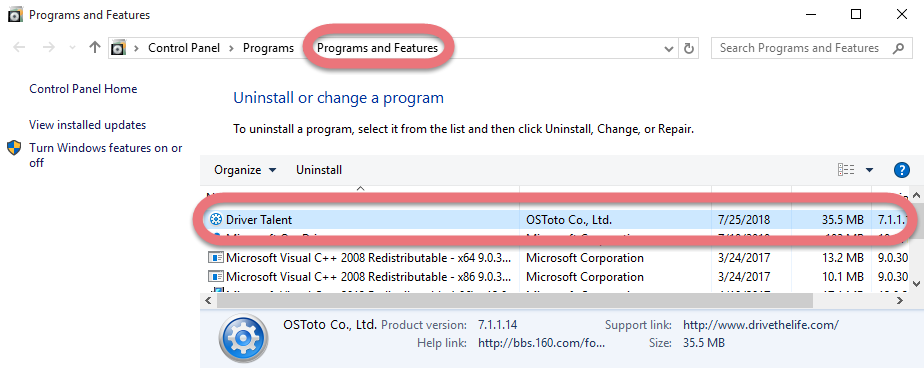Expand the view options dropdown arrow
Screen dimensions: 924x368
pyautogui.click(x=869, y=170)
